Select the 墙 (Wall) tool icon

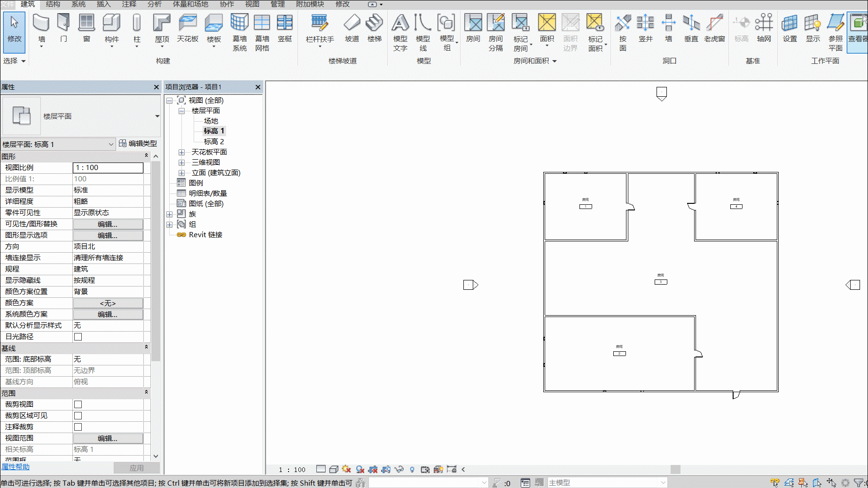[41, 23]
